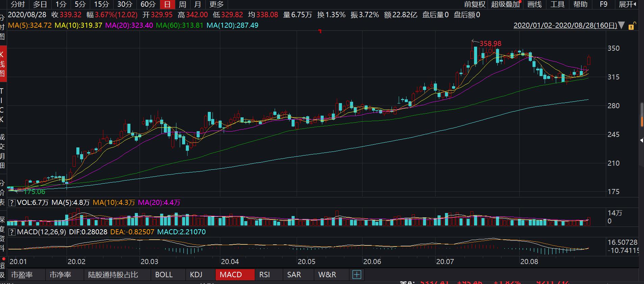The image size is (644, 284).
Task: Open 超级叠加 overlay feature
Action: click(505, 4)
